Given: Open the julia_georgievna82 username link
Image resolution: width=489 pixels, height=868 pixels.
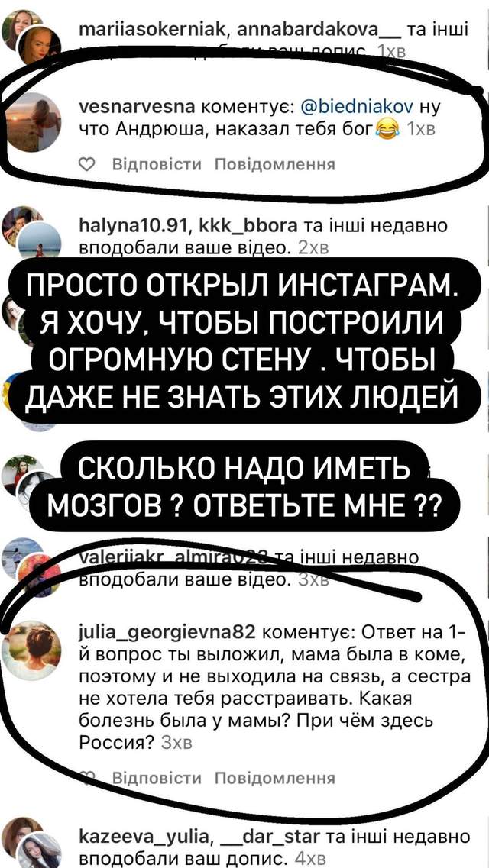Looking at the screenshot, I should click(167, 631).
